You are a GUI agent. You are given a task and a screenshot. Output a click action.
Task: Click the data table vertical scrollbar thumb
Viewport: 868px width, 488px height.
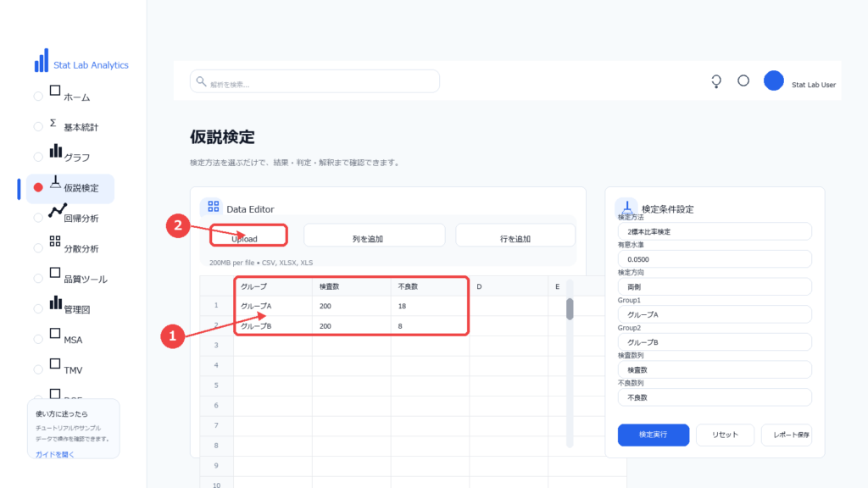coord(570,308)
